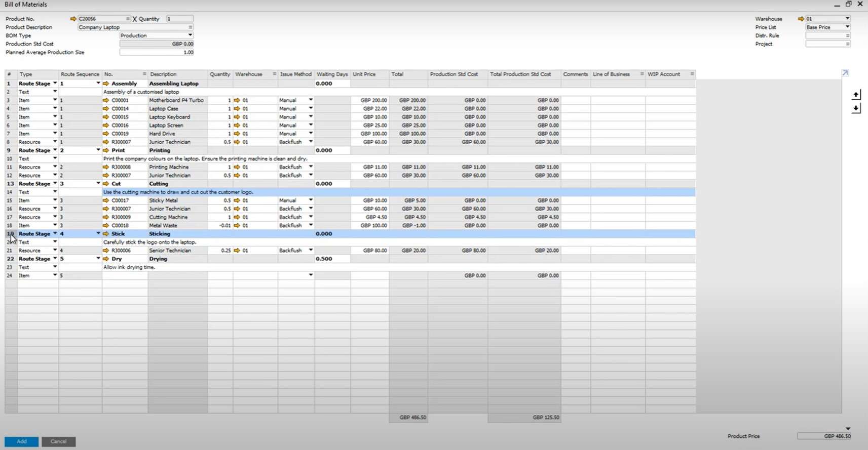The image size is (868, 450).
Task: Open link arrow for item C00016
Action: tap(106, 125)
